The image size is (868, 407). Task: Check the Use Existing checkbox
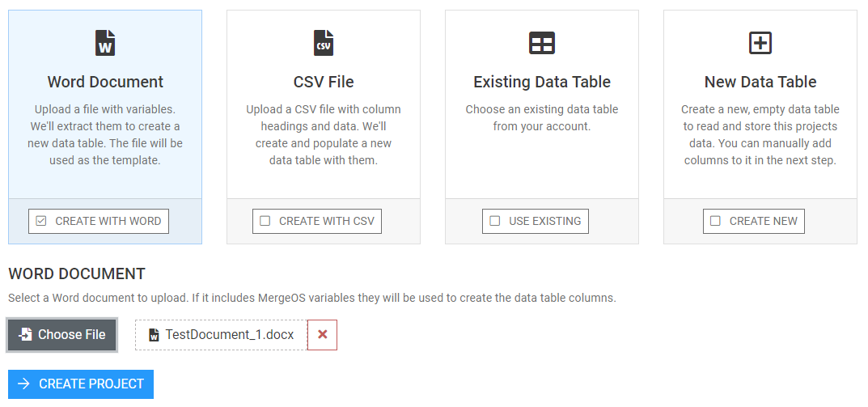(495, 221)
